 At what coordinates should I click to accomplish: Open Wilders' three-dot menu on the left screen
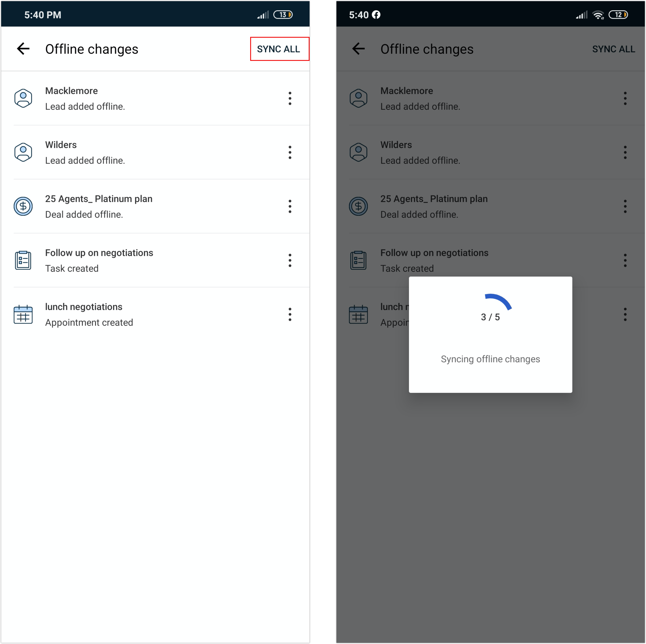point(290,153)
